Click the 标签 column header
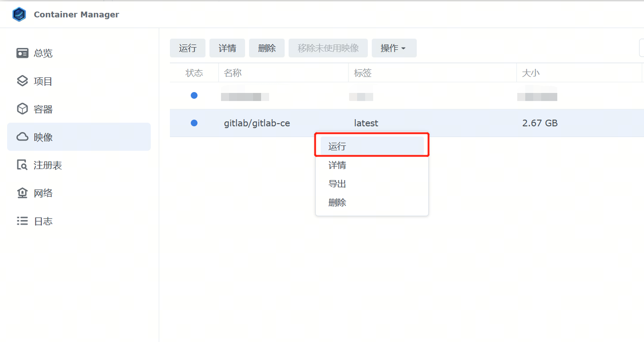The height and width of the screenshot is (342, 644). [x=362, y=72]
